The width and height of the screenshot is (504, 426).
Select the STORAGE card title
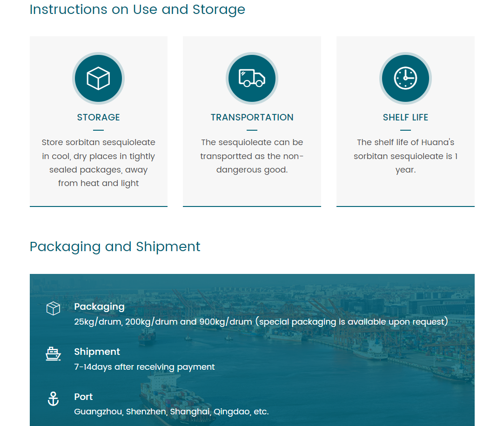click(98, 117)
